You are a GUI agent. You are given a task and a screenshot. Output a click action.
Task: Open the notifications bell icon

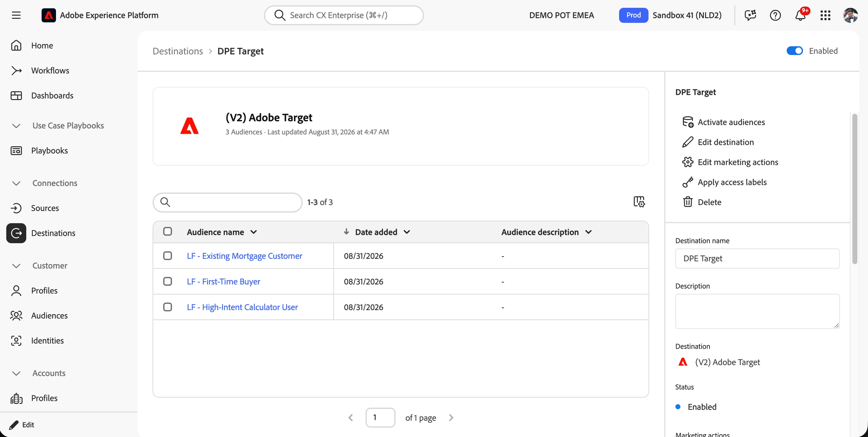click(x=800, y=16)
